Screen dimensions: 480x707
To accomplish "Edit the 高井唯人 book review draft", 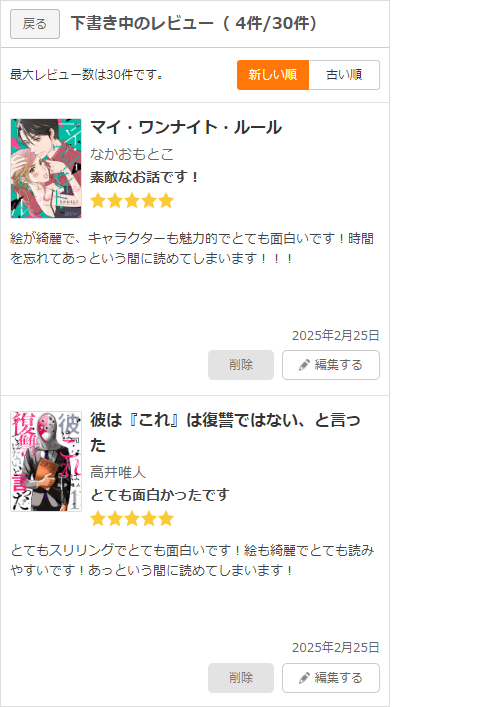I will 331,678.
